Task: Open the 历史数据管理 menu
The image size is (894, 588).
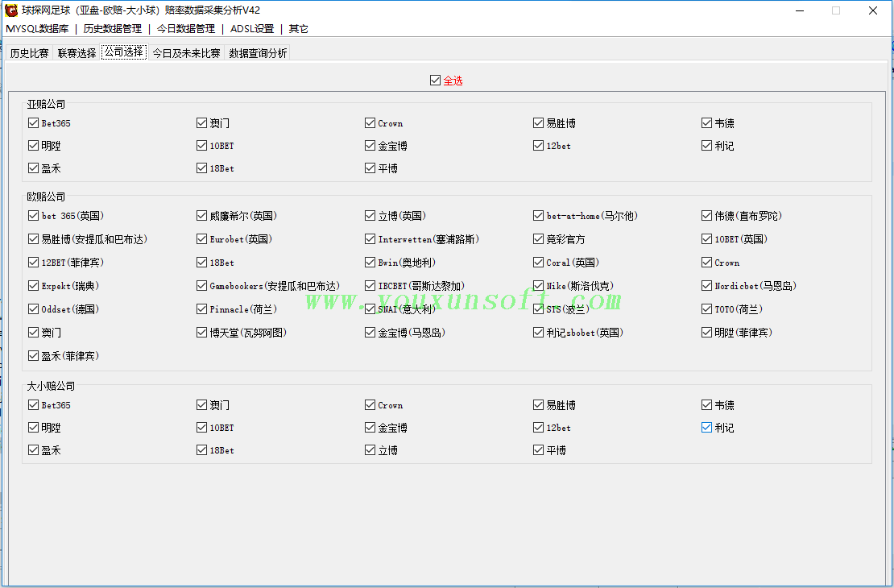Action: (112, 28)
